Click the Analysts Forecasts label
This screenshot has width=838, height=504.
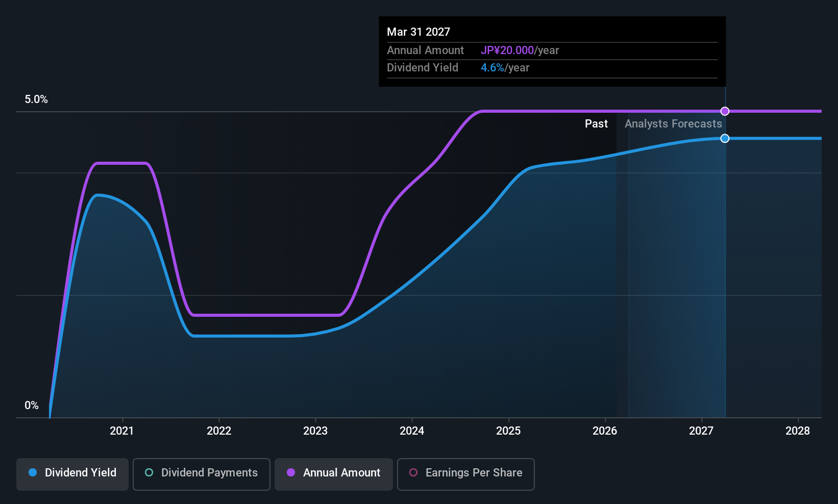click(673, 124)
